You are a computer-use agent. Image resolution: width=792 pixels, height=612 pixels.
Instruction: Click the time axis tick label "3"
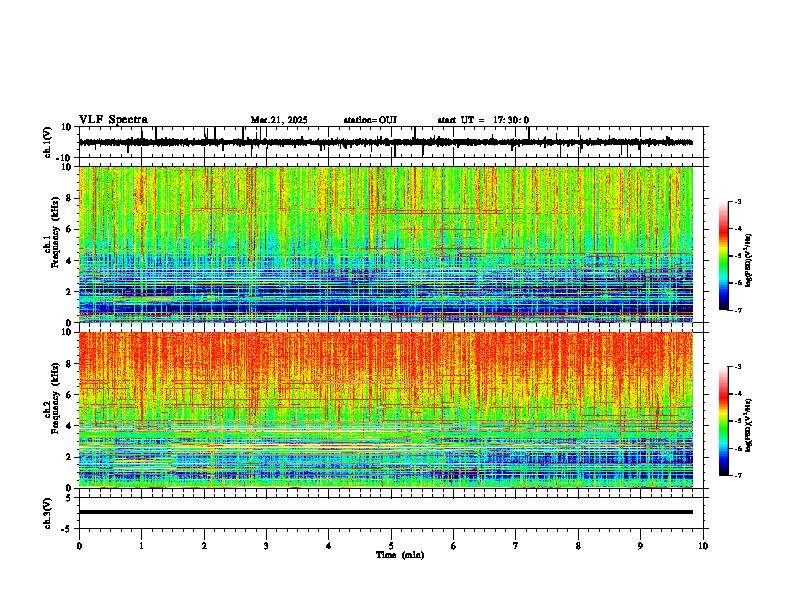tap(266, 546)
